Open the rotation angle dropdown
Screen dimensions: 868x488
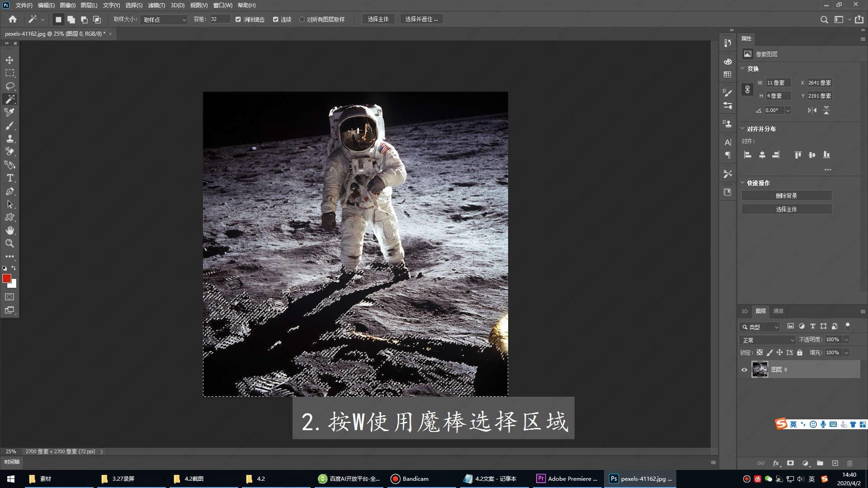pyautogui.click(x=788, y=110)
